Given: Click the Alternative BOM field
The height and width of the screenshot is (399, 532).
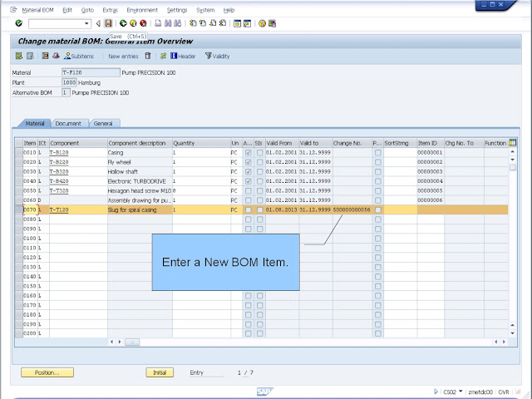Looking at the screenshot, I should [66, 92].
